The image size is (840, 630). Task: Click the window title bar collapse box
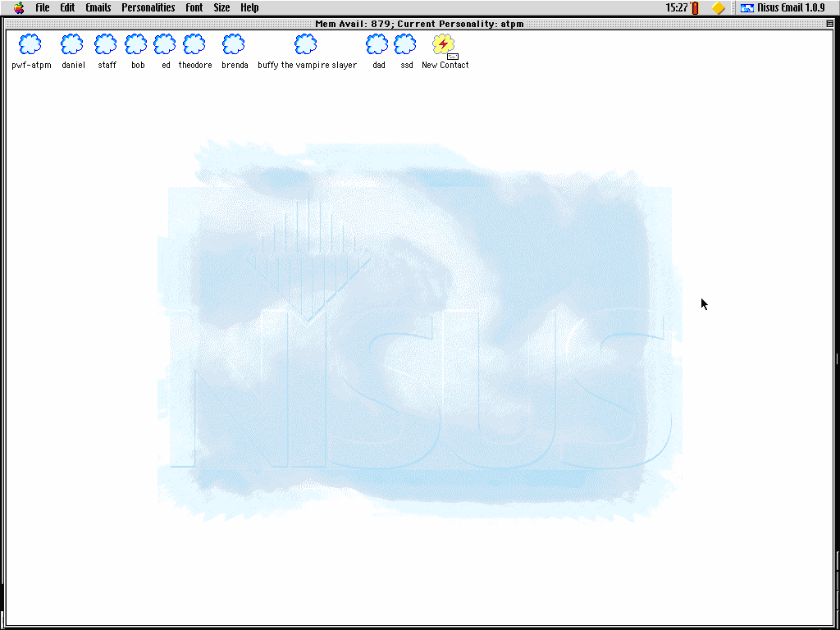click(830, 24)
